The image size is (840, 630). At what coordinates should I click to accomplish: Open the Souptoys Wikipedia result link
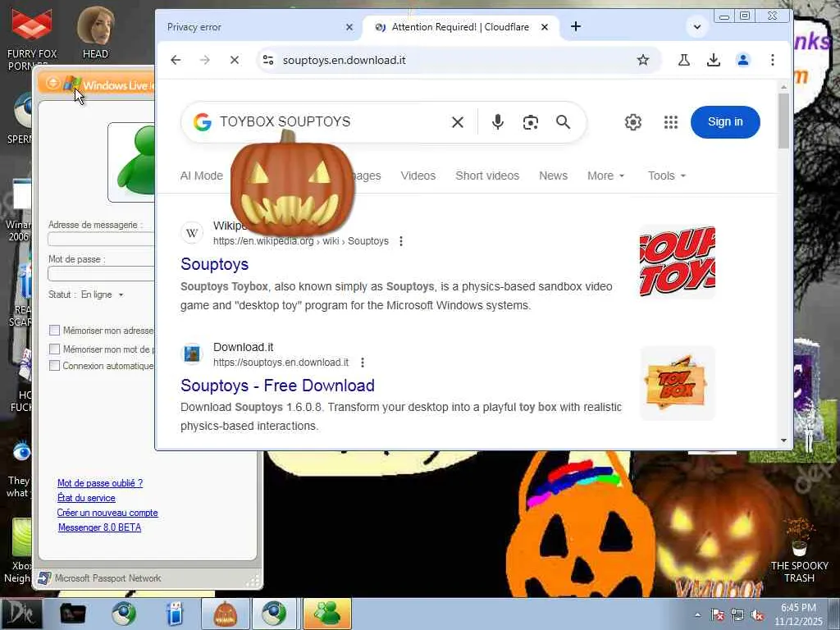point(214,264)
